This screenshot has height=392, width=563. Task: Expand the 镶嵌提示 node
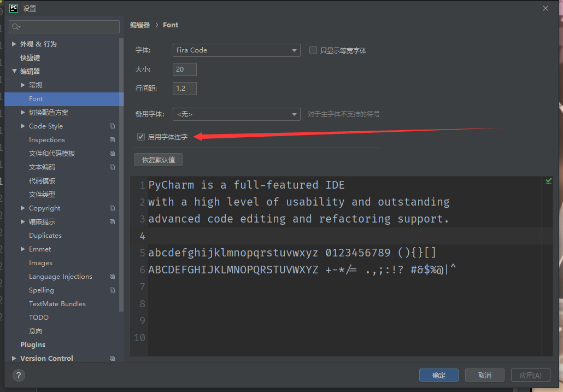[22, 222]
